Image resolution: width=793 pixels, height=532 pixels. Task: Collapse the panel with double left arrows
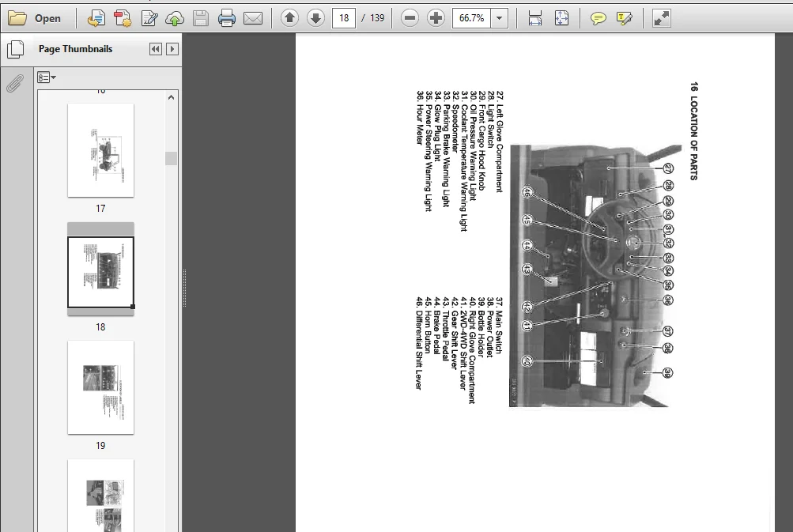pos(155,49)
